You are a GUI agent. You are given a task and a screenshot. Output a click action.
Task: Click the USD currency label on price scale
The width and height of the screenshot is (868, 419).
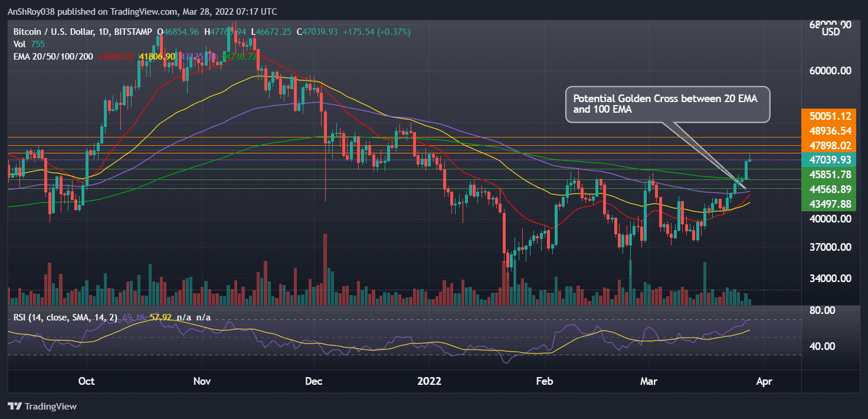click(832, 32)
